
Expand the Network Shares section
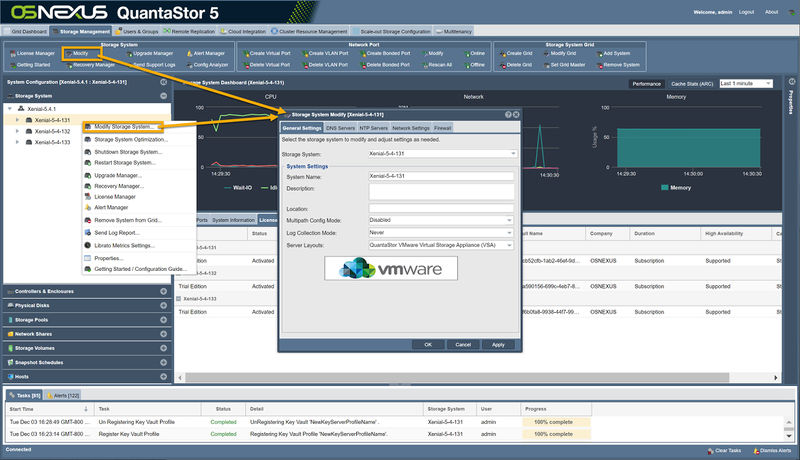tap(163, 334)
